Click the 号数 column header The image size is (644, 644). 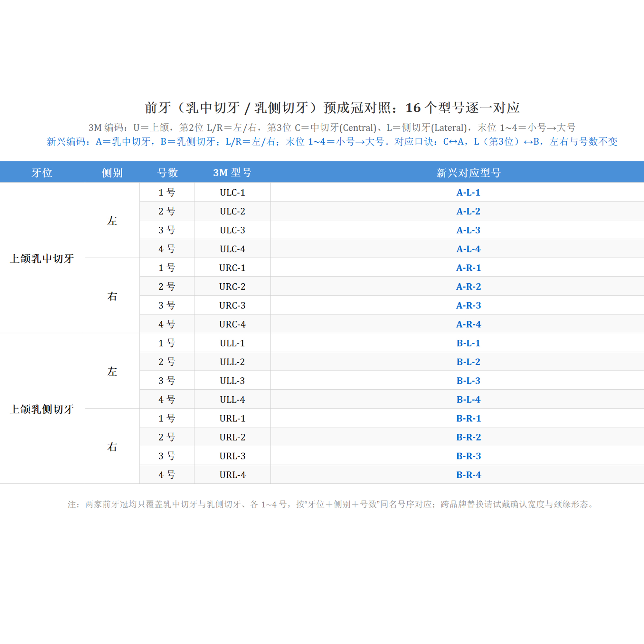[167, 172]
